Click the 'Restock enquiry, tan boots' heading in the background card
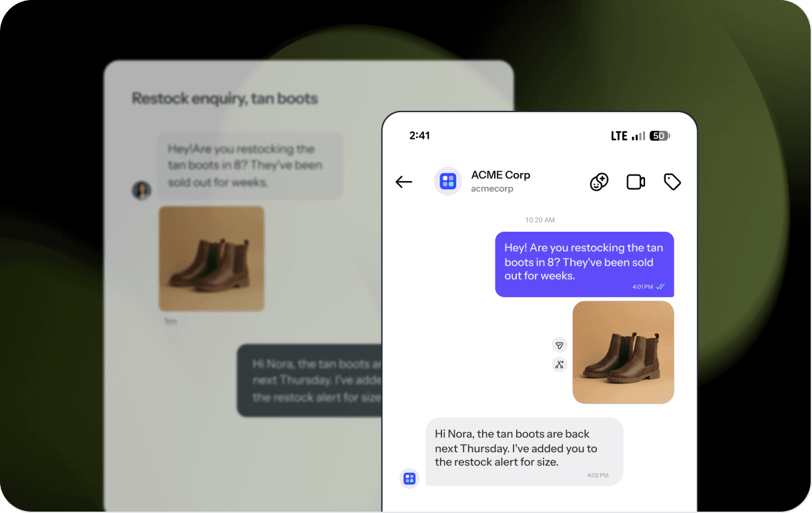The width and height of the screenshot is (812, 513). 225,99
